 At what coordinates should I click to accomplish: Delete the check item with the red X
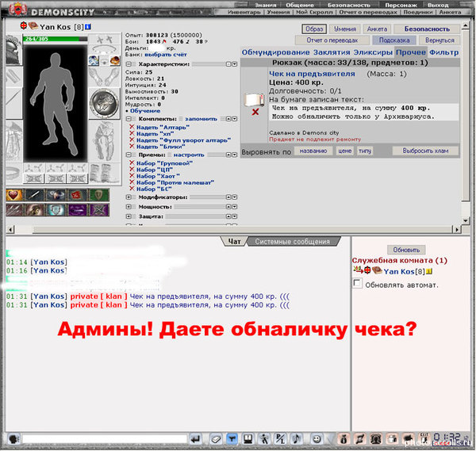[255, 112]
